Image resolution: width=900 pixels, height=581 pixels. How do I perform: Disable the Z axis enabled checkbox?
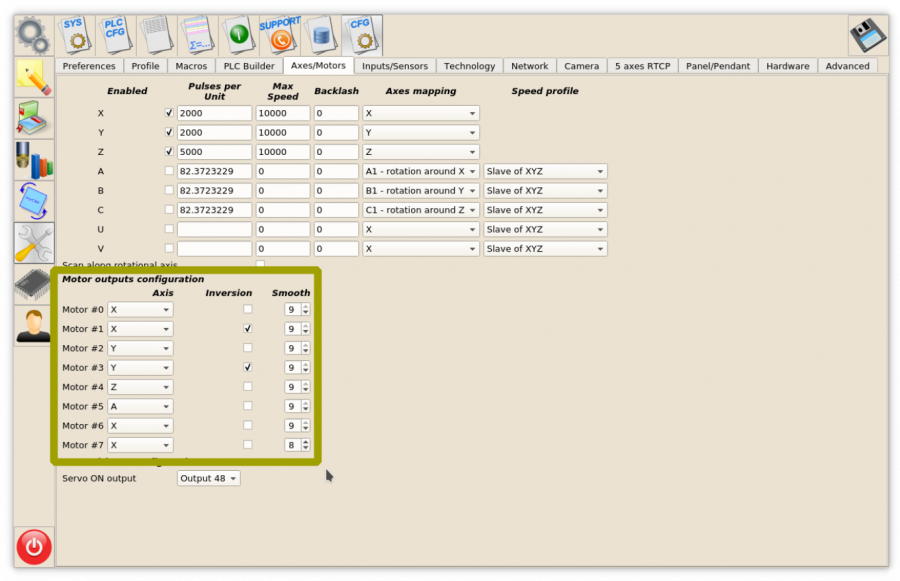[169, 152]
